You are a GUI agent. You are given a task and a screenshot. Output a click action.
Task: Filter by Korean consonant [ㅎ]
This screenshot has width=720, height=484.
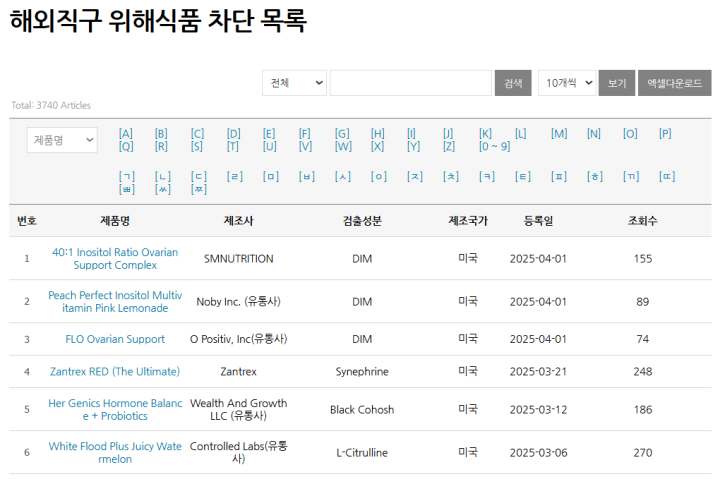(x=595, y=176)
